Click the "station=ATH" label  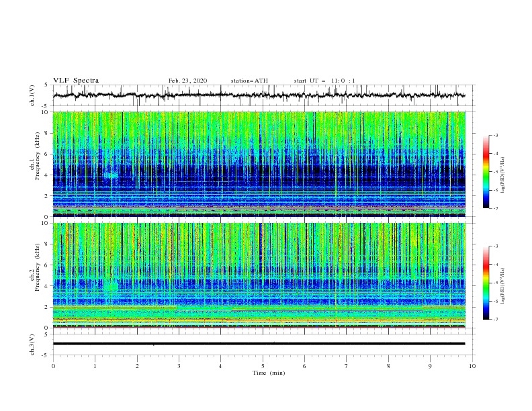click(x=249, y=81)
